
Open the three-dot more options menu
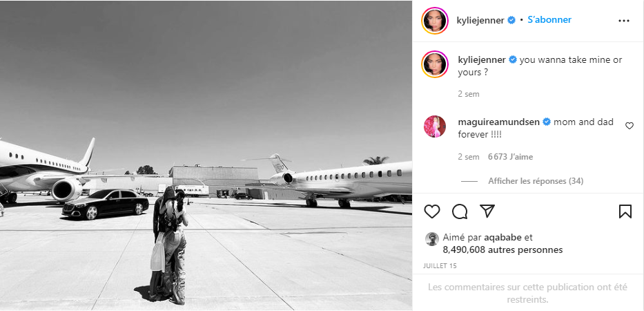[623, 21]
